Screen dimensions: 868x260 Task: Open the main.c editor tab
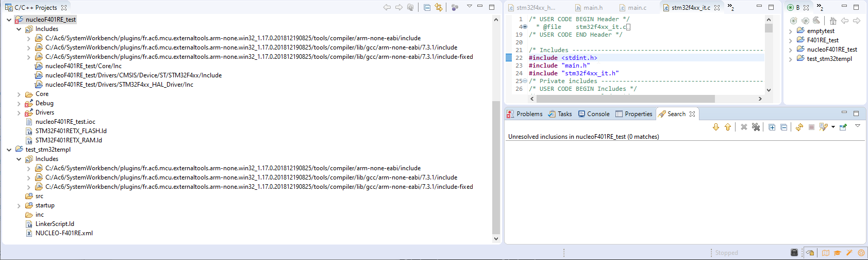[x=637, y=8]
